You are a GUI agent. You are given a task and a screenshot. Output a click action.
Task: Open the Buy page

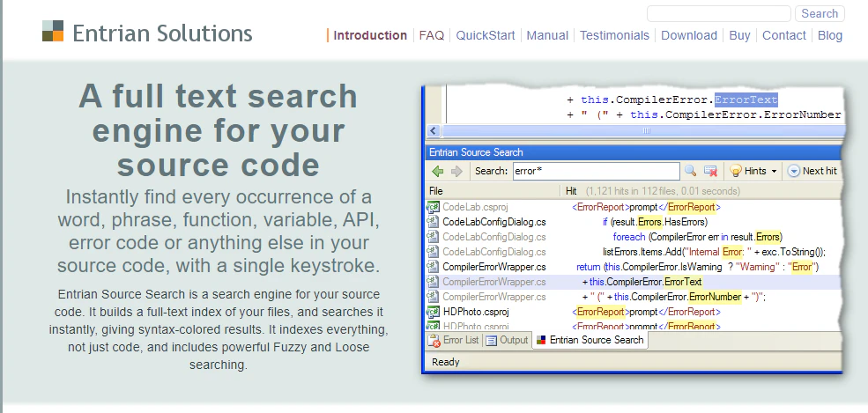[739, 35]
